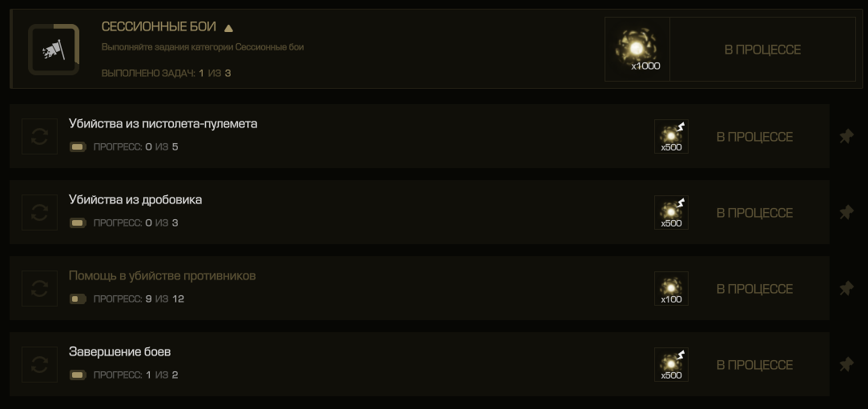The height and width of the screenshot is (409, 868).
Task: Click the refresh icon for submachine gun kills task
Action: click(x=39, y=137)
